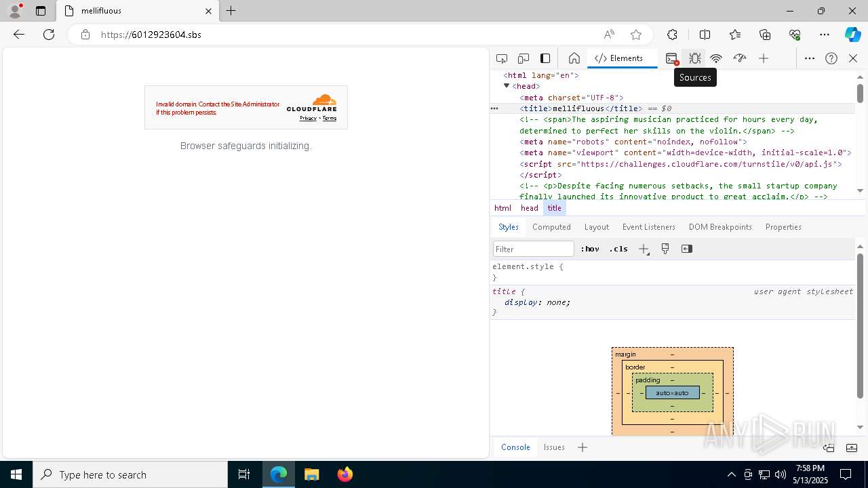Select the html lang="en" node
The image size is (868, 488).
pos(540,75)
